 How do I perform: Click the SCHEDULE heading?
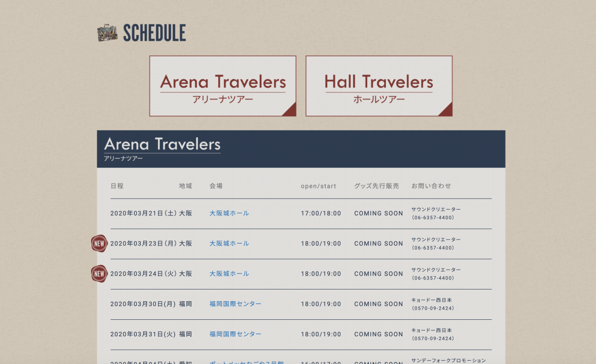tap(154, 32)
